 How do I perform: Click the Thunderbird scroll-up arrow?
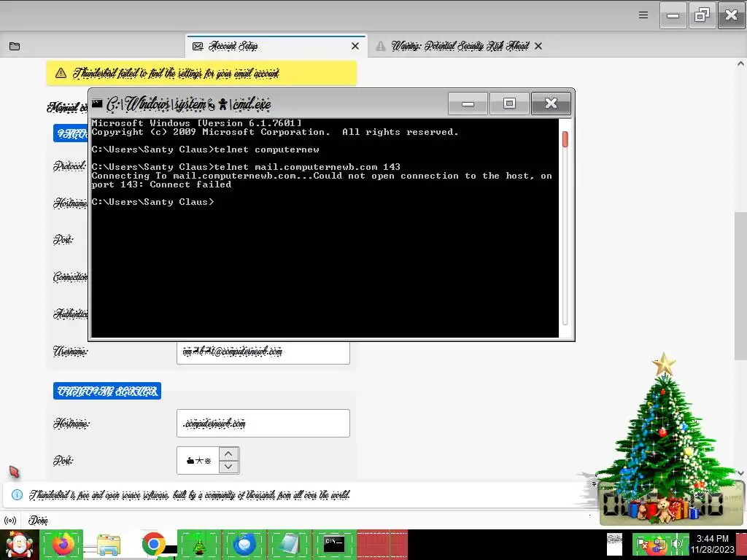coord(740,63)
